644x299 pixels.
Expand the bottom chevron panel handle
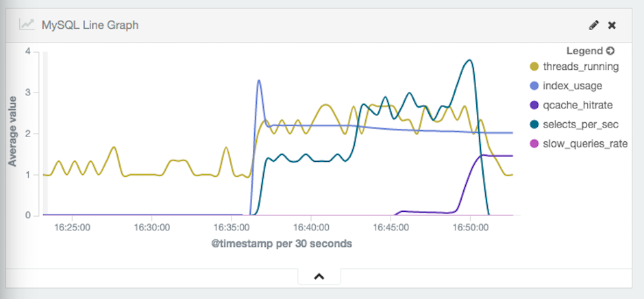point(319,276)
